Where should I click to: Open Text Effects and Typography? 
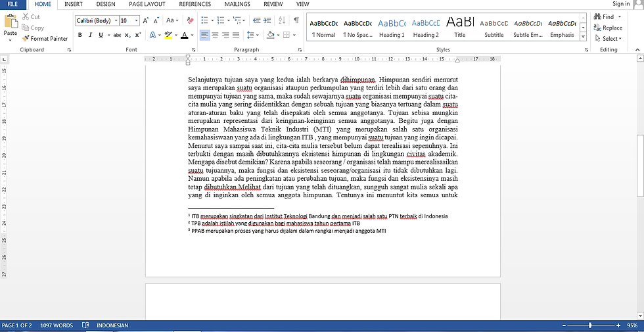tap(152, 35)
